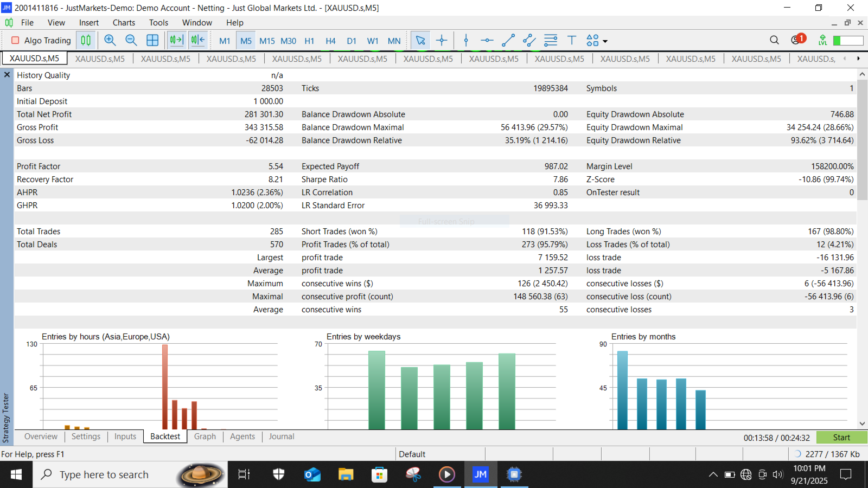Toggle the chart shift option
The image size is (868, 488).
click(198, 40)
